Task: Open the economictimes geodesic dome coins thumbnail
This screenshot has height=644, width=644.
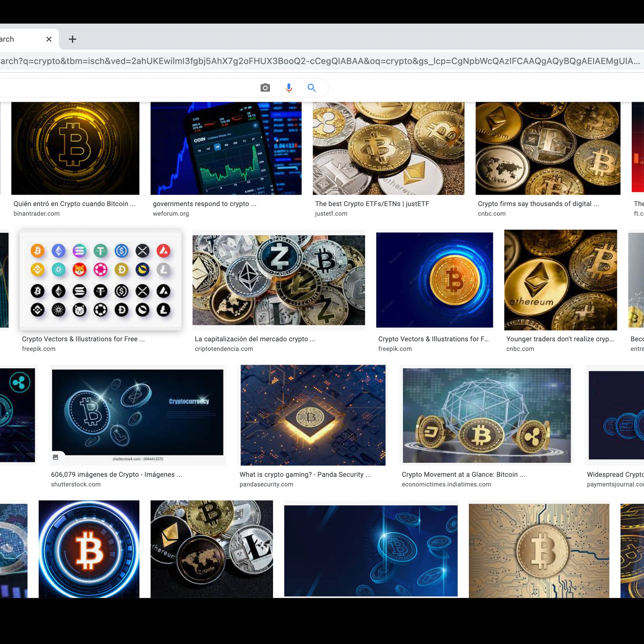Action: (487, 415)
